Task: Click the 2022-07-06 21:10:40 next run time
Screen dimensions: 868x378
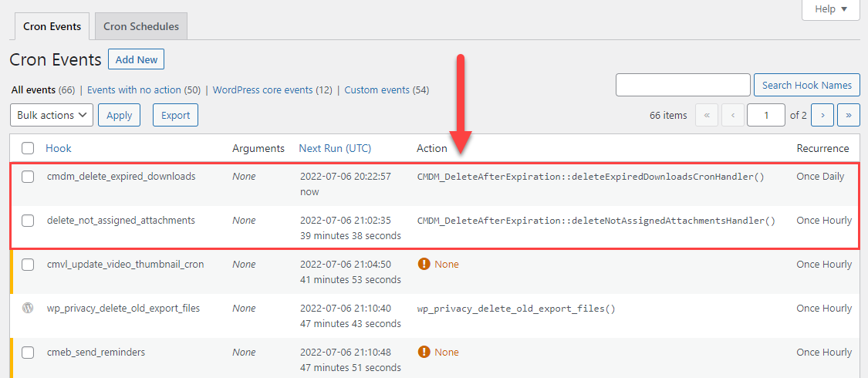Action: pos(346,309)
